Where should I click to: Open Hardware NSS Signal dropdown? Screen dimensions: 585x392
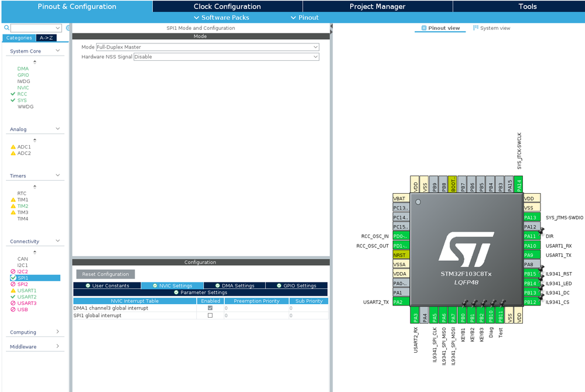pyautogui.click(x=226, y=57)
